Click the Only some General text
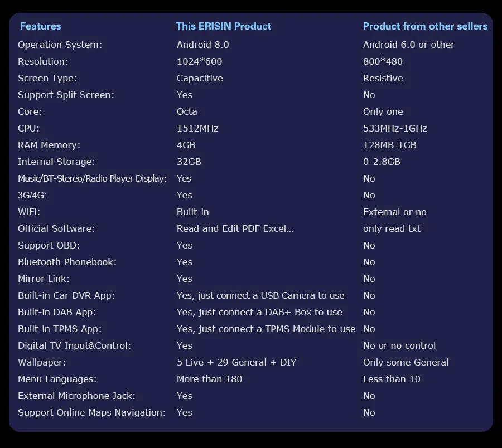This screenshot has height=448, width=502. coord(406,362)
